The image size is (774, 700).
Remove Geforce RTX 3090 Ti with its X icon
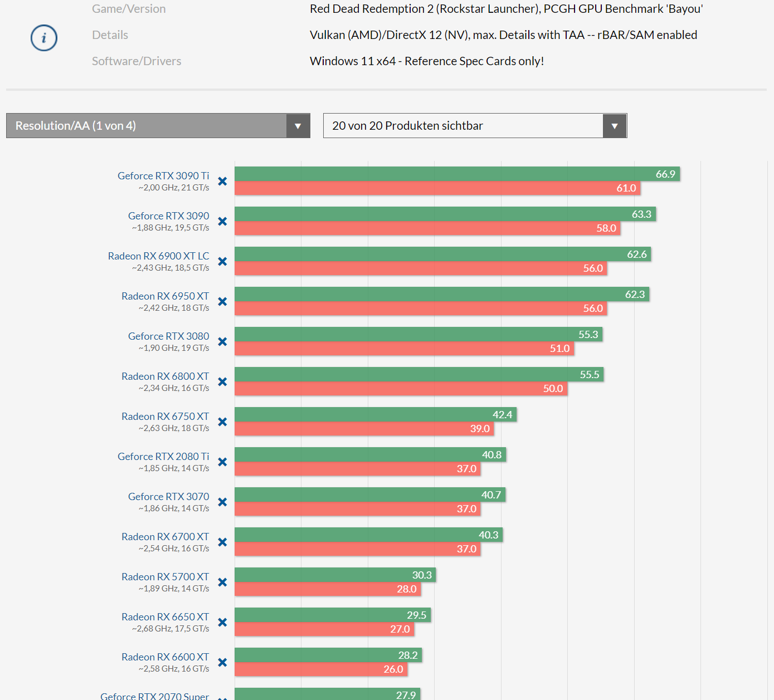pos(222,181)
